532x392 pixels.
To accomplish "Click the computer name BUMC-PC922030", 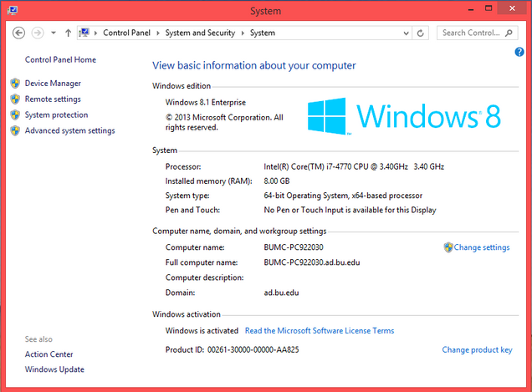I will click(294, 247).
